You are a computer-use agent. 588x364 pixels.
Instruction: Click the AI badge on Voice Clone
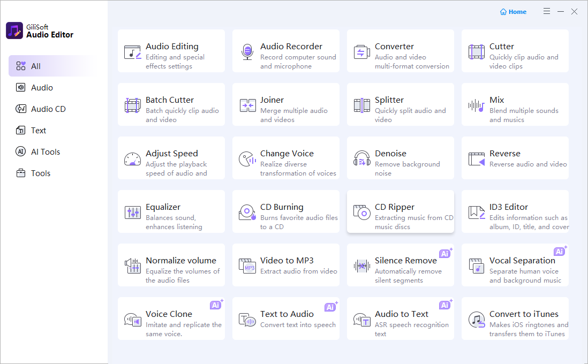click(x=216, y=305)
